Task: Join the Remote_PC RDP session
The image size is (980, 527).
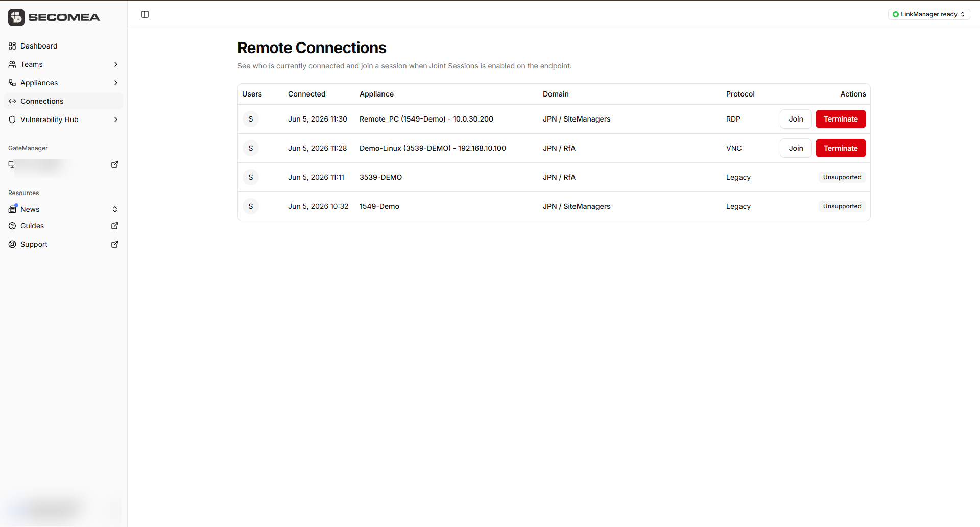Action: tap(796, 119)
